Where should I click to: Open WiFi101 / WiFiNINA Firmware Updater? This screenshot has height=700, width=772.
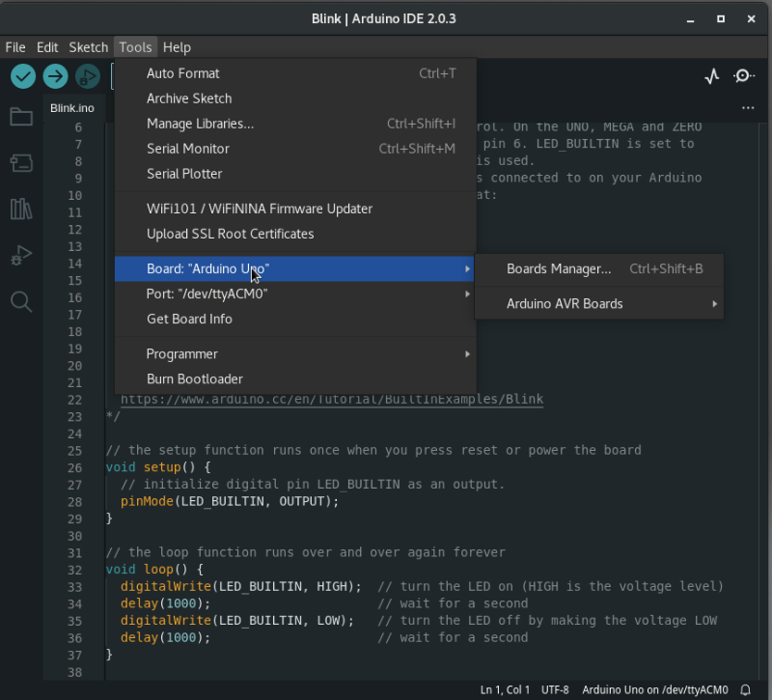click(295, 209)
